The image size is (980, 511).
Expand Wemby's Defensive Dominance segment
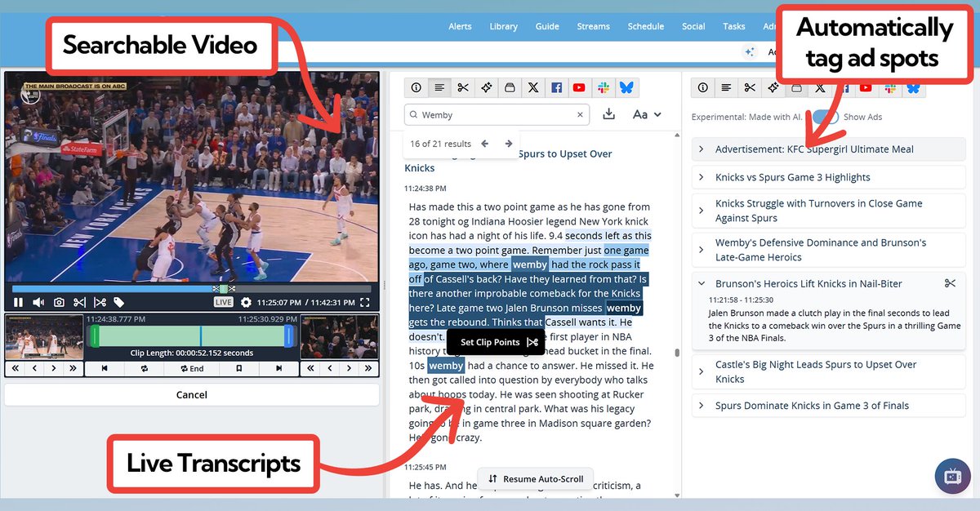click(829, 250)
